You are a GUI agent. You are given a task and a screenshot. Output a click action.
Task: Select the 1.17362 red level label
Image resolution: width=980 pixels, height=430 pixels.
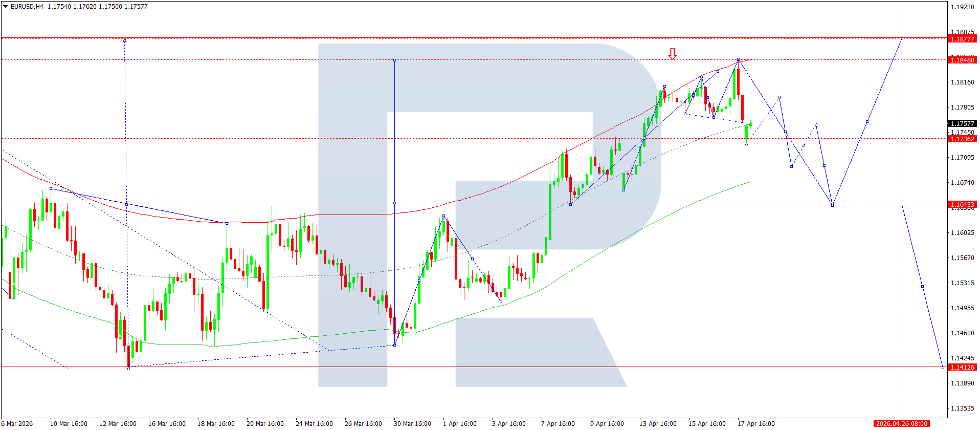tap(962, 139)
